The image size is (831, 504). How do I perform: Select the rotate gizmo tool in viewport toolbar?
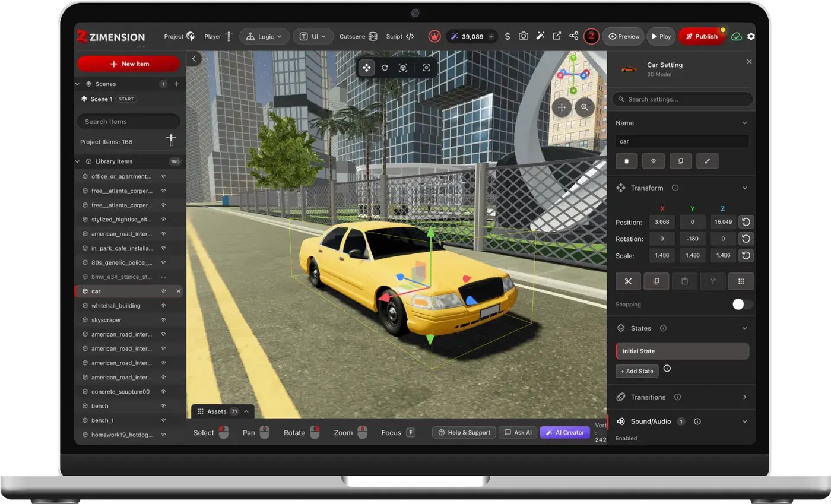(385, 68)
